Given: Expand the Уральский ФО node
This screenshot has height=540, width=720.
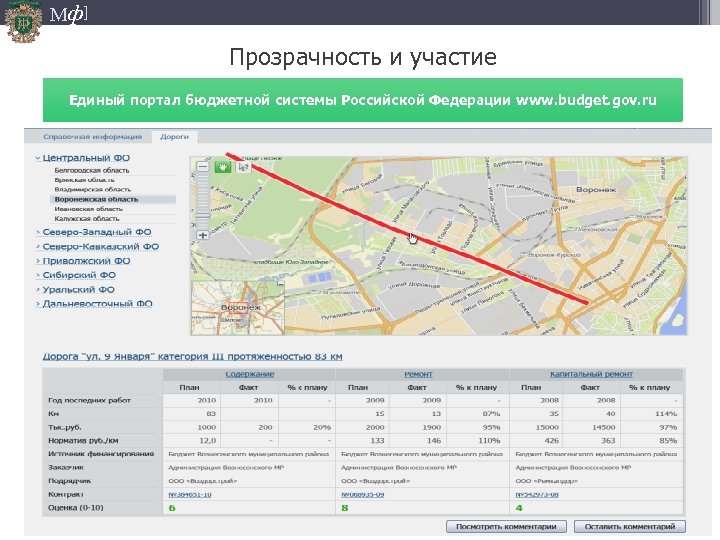Looking at the screenshot, I should tap(38, 290).
